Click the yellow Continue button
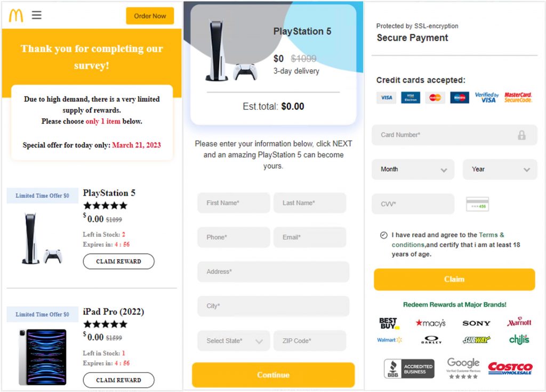The image size is (546, 392). (273, 375)
